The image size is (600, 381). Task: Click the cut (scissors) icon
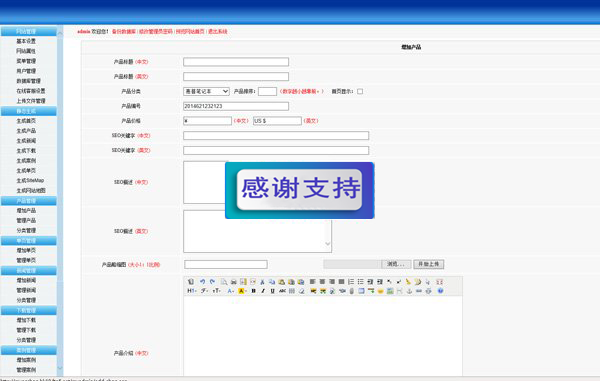pyautogui.click(x=262, y=282)
